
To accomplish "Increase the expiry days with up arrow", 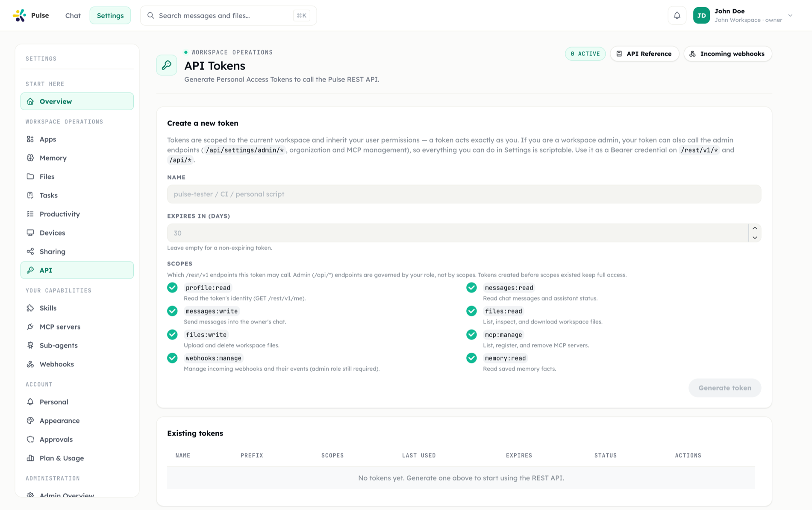I will (755, 228).
